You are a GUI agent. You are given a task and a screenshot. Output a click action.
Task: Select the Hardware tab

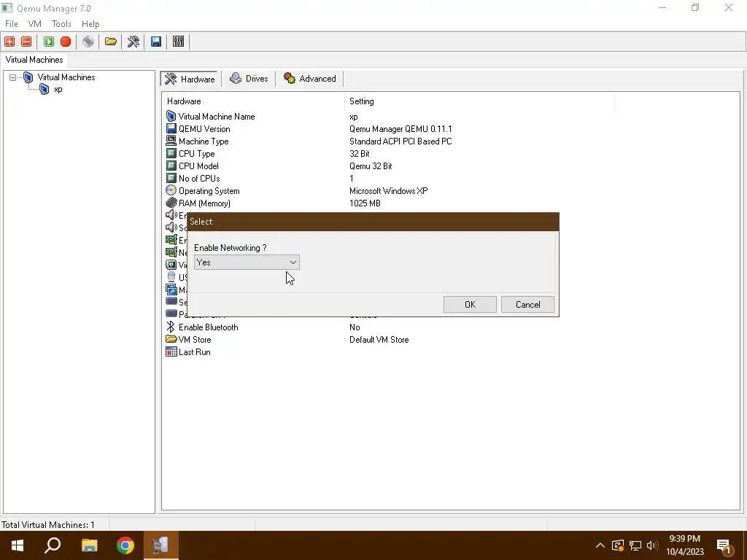tap(190, 79)
